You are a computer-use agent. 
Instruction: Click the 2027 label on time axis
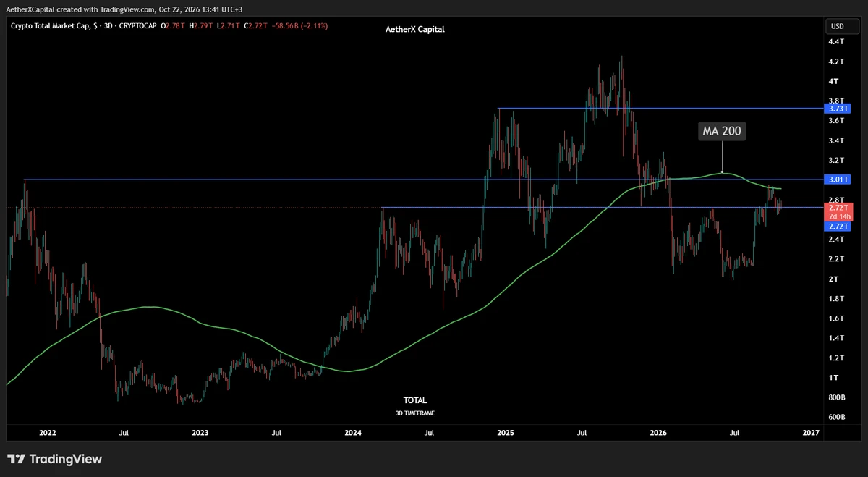pos(811,433)
